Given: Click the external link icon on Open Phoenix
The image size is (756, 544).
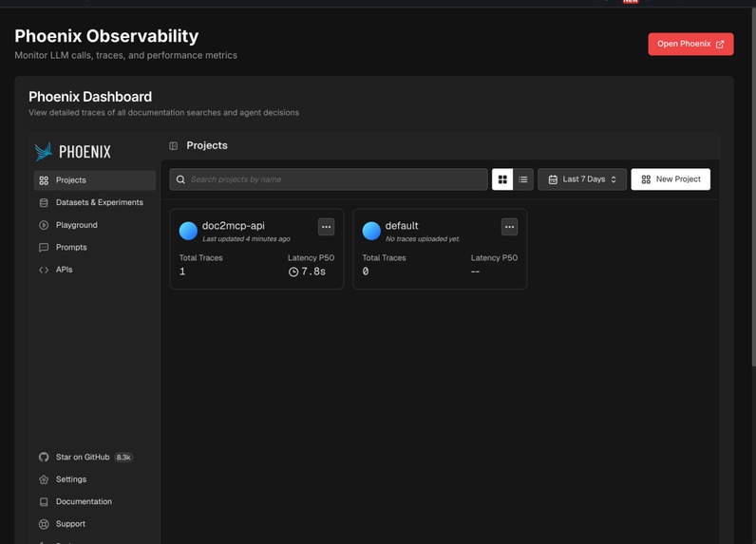Looking at the screenshot, I should coord(720,44).
